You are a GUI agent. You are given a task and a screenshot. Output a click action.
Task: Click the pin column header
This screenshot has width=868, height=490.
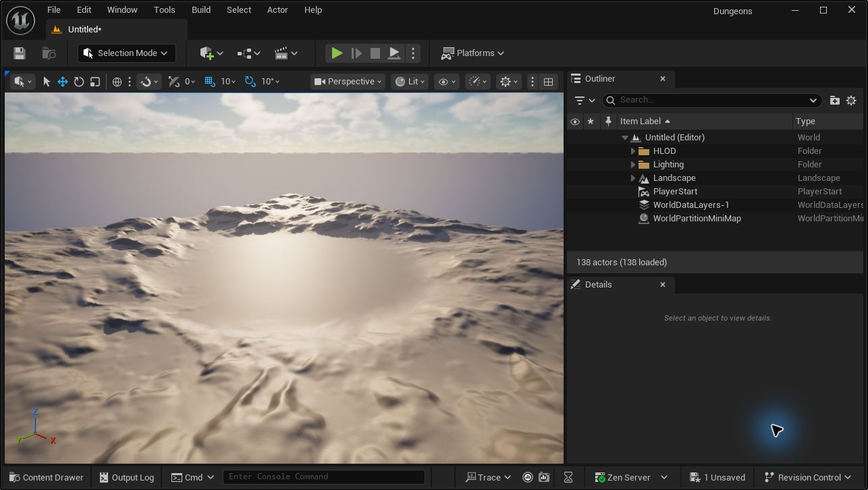(608, 121)
